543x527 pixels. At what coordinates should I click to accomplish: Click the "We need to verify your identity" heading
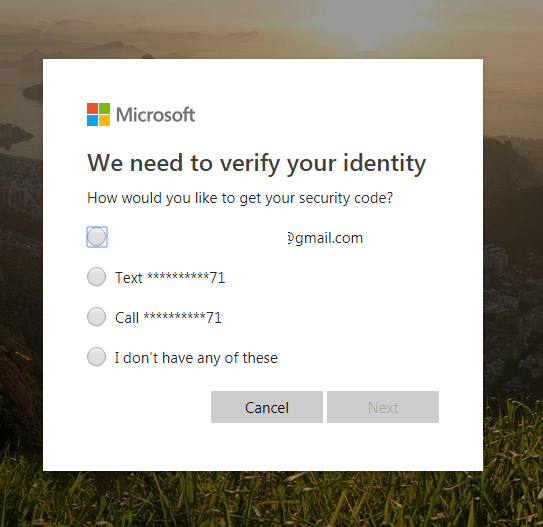[x=257, y=163]
